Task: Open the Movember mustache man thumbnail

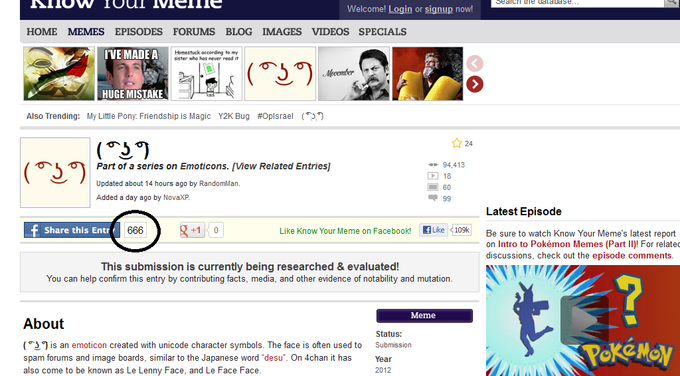Action: coord(354,74)
